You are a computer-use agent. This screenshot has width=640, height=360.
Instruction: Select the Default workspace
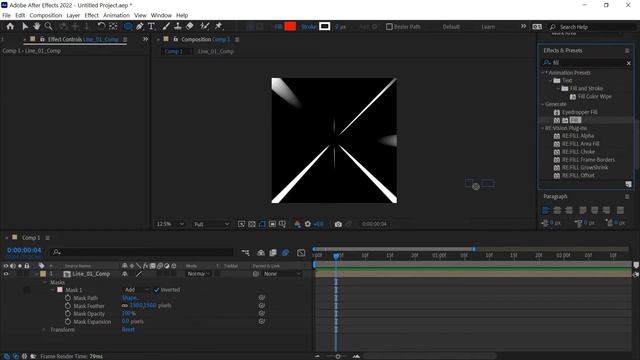451,27
